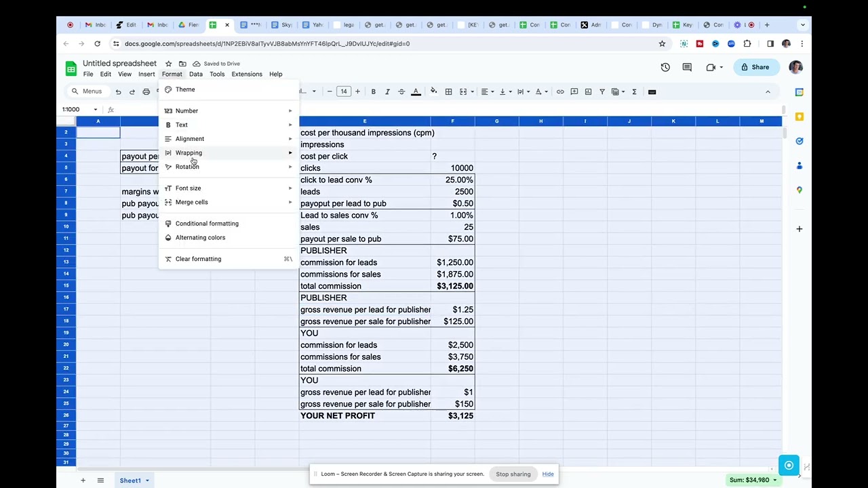868x488 pixels.
Task: Show all comments icon
Action: (x=687, y=67)
